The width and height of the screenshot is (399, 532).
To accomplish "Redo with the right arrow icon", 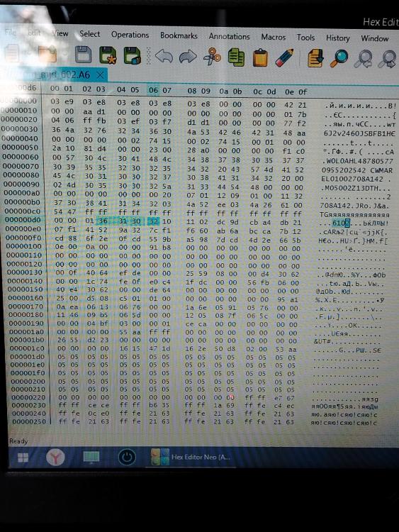I will point(188,56).
